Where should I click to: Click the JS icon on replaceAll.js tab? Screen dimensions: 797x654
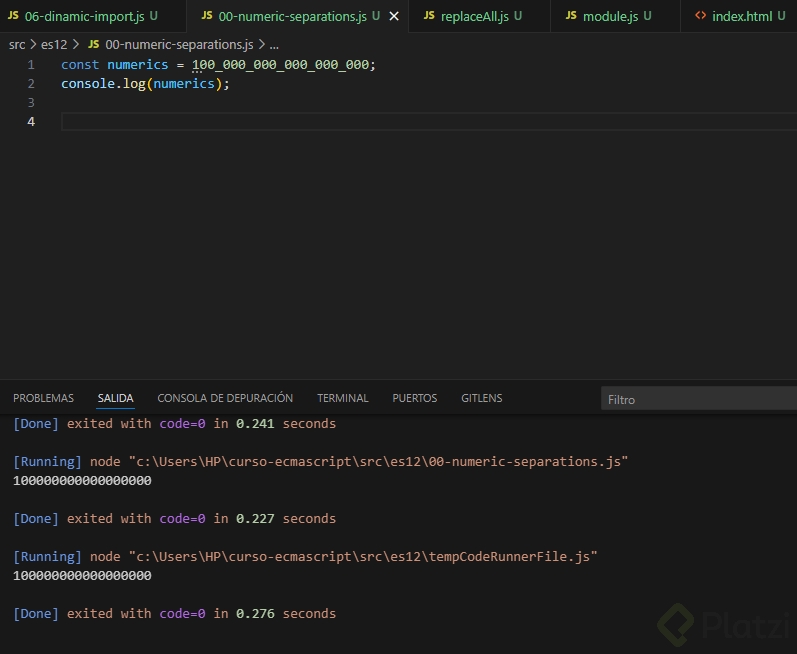coord(429,16)
